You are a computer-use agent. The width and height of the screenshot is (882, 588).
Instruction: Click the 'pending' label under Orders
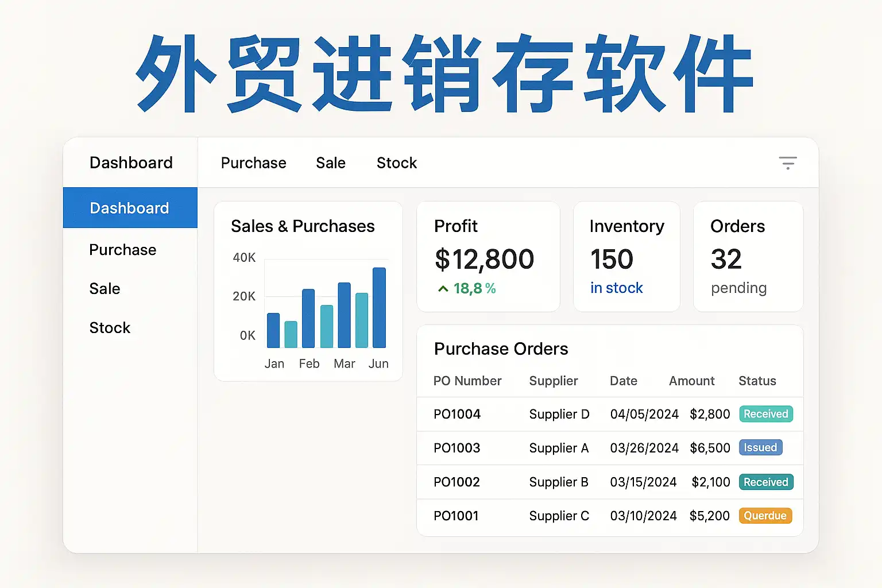click(738, 288)
